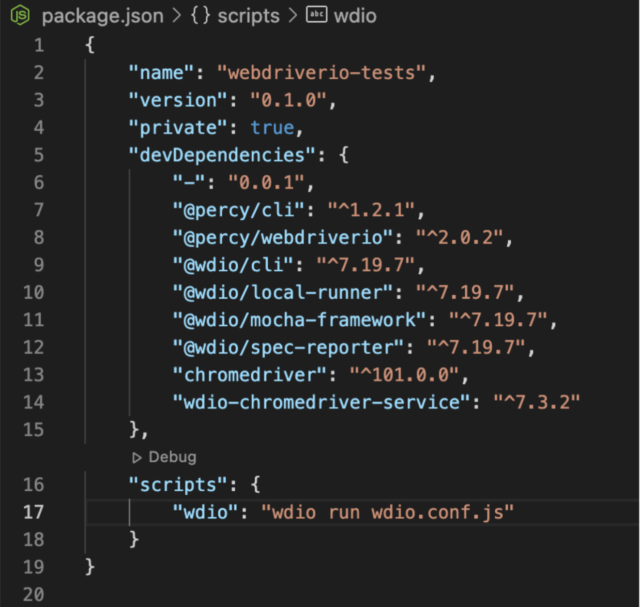This screenshot has width=640, height=607.
Task: Click the "@wdio/spec-reporter" key
Action: pos(288,347)
